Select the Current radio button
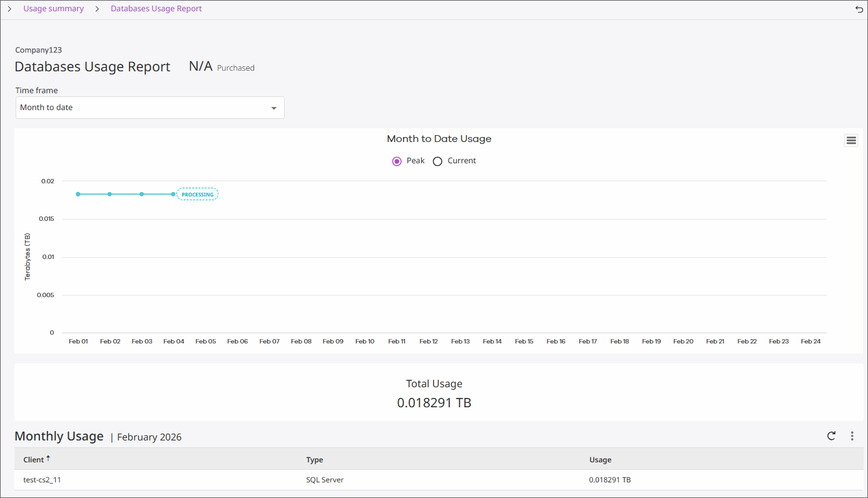 click(437, 161)
